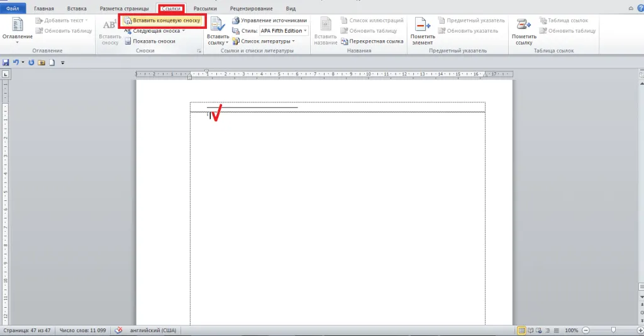Switch to the Рассылки tab

tap(205, 9)
